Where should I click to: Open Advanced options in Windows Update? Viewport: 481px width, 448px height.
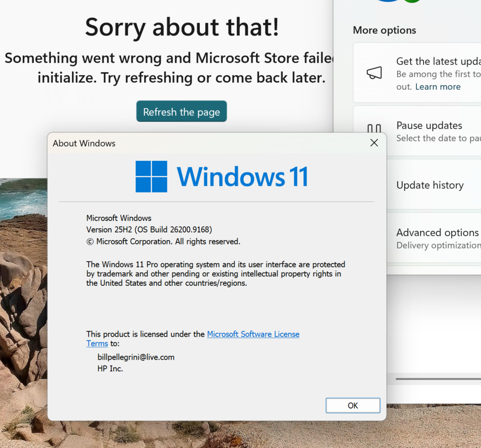click(434, 238)
